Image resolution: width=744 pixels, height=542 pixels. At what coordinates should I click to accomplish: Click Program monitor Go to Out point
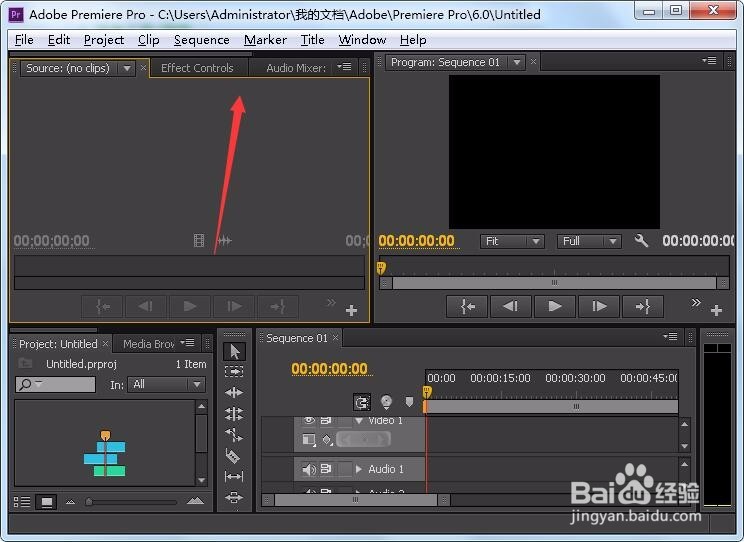643,307
